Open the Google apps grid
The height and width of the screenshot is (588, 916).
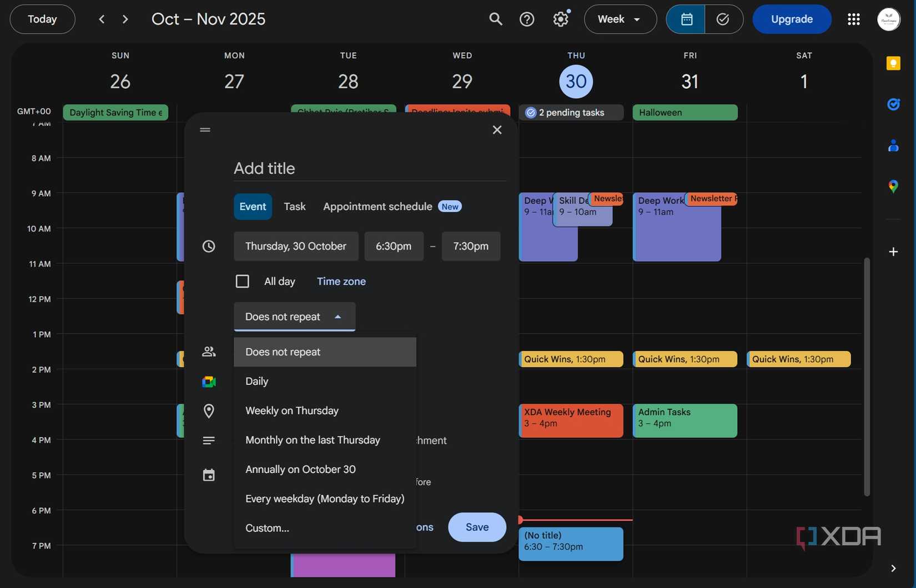[853, 19]
